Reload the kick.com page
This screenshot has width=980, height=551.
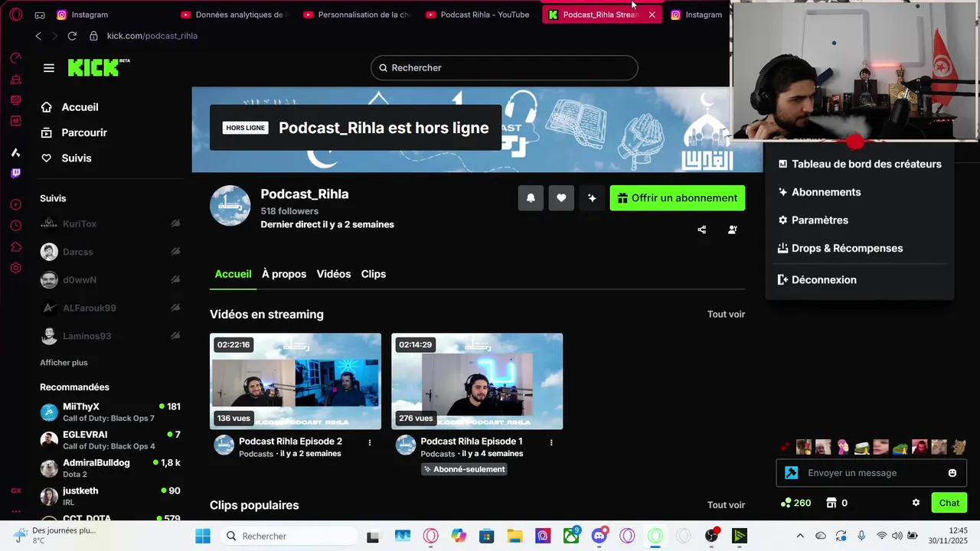(x=72, y=36)
